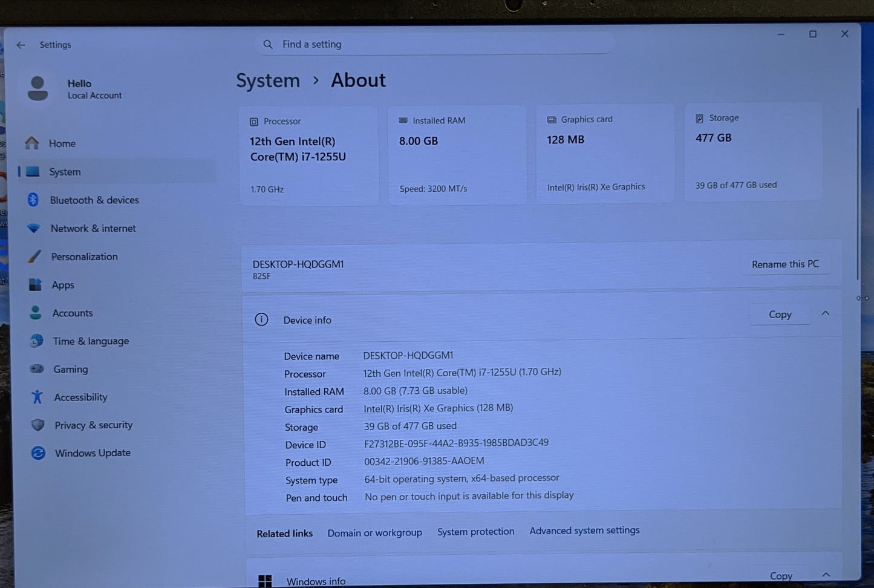This screenshot has width=874, height=588.
Task: Click the back arrow in Settings
Action: [21, 45]
